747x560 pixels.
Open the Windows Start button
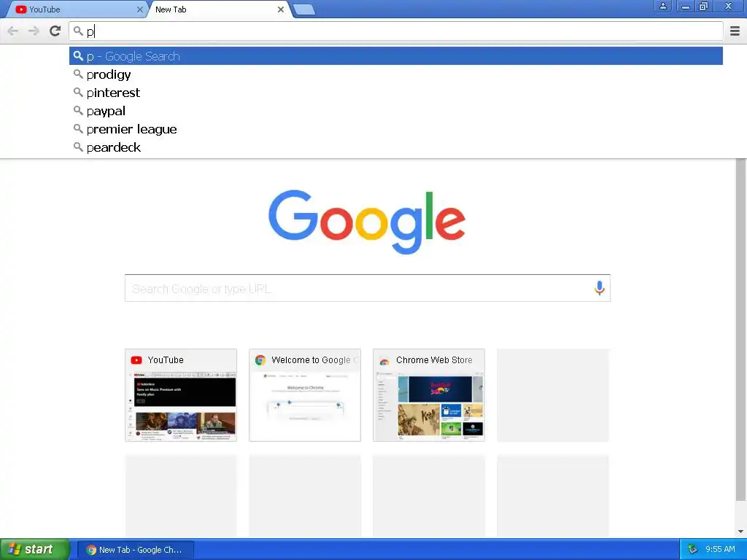point(34,550)
